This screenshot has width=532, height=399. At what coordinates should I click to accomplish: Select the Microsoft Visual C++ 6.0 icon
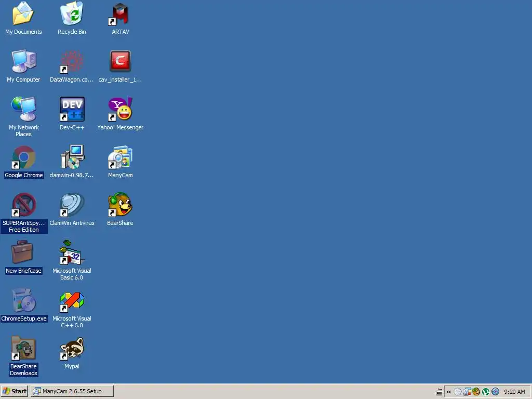pyautogui.click(x=72, y=301)
